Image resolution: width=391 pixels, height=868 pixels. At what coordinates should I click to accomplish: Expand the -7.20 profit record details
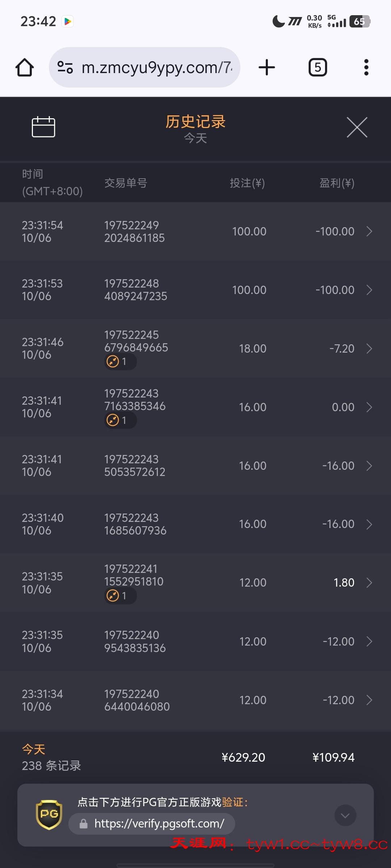coord(369,349)
